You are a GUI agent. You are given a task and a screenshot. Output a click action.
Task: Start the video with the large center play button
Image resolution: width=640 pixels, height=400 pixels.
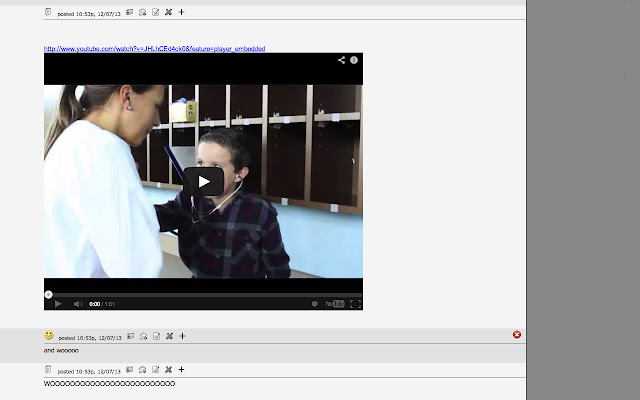pyautogui.click(x=204, y=182)
